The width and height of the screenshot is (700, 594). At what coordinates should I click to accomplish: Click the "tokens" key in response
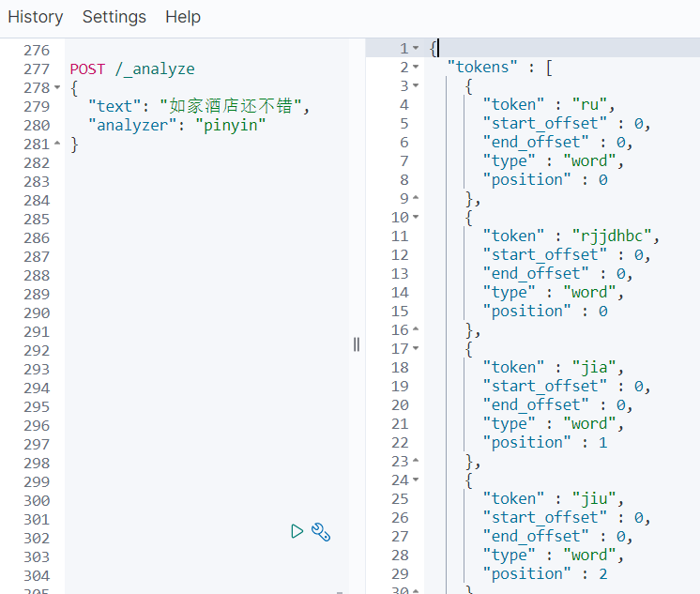pos(482,67)
